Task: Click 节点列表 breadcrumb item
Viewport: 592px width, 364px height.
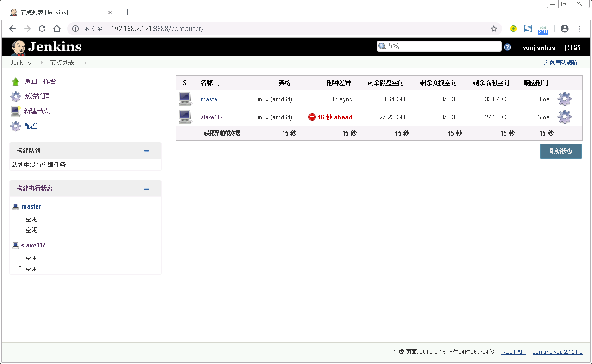Action: click(x=62, y=62)
